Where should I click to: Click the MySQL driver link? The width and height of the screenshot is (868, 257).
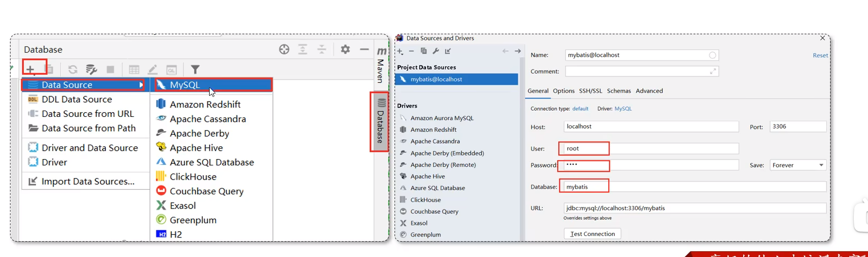623,109
